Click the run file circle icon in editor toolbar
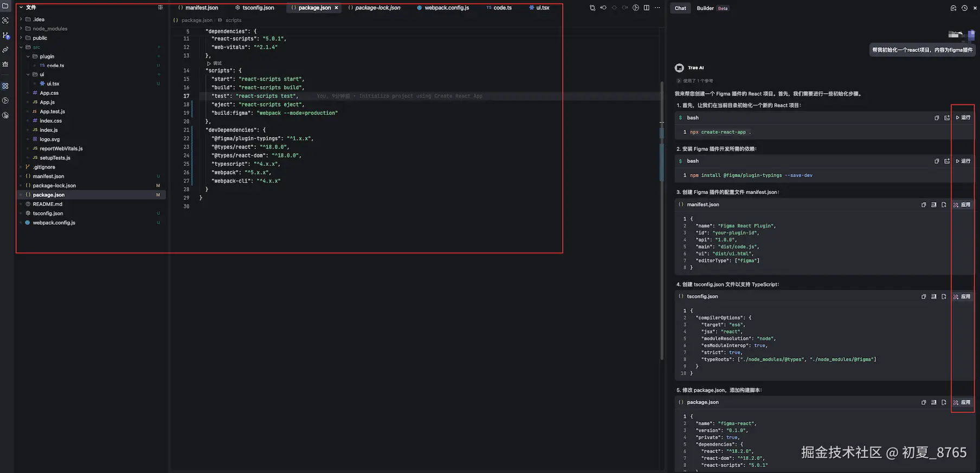This screenshot has height=473, width=980. [636, 8]
